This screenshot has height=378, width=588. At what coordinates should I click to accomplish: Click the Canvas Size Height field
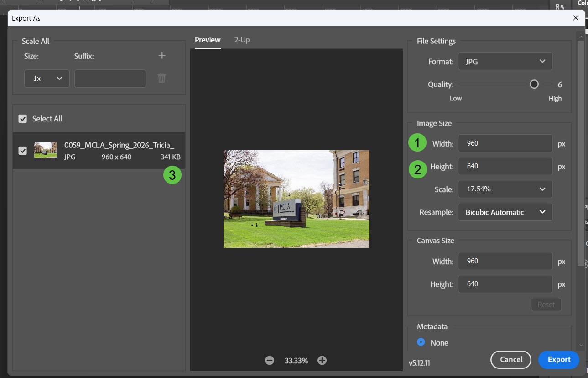(505, 284)
